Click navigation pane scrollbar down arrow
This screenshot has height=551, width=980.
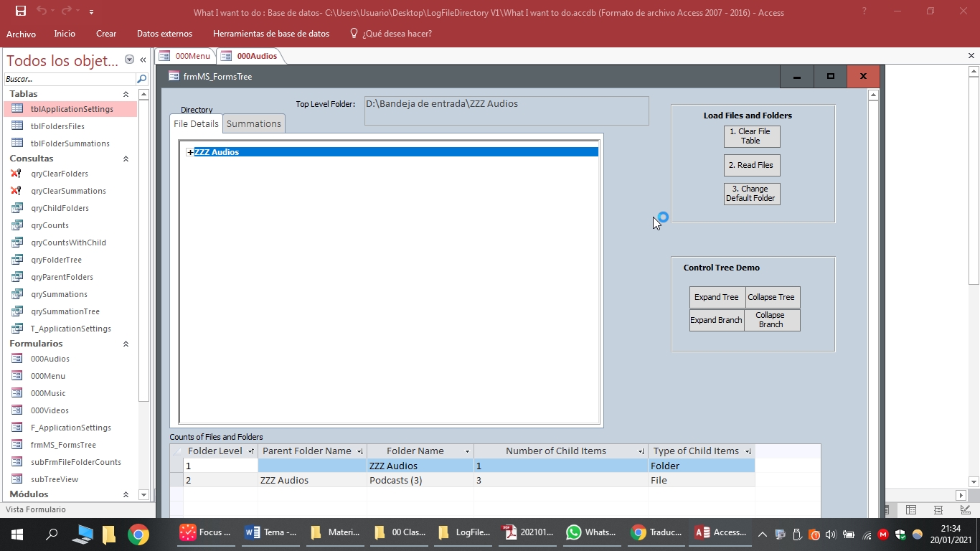tap(143, 494)
